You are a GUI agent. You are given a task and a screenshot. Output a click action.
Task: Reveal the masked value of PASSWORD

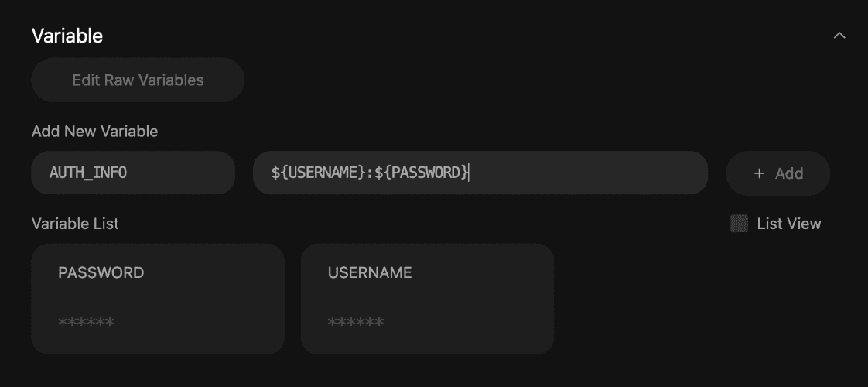86,322
